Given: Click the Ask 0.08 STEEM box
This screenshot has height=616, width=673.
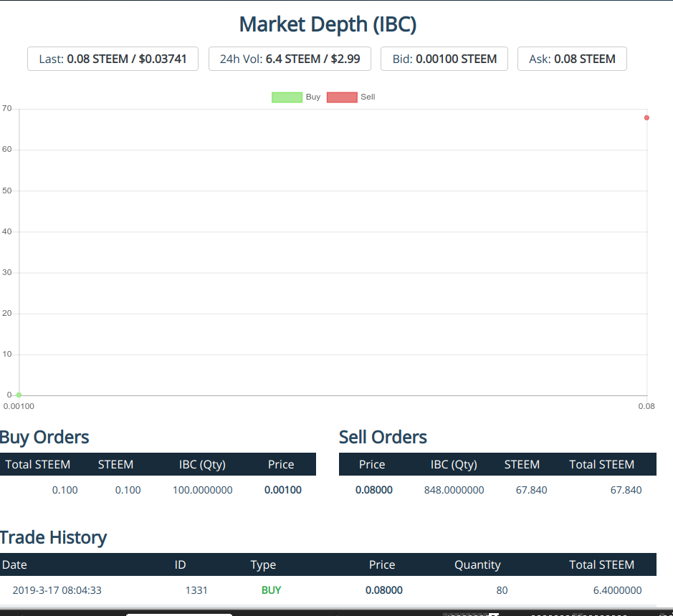Looking at the screenshot, I should point(572,59).
